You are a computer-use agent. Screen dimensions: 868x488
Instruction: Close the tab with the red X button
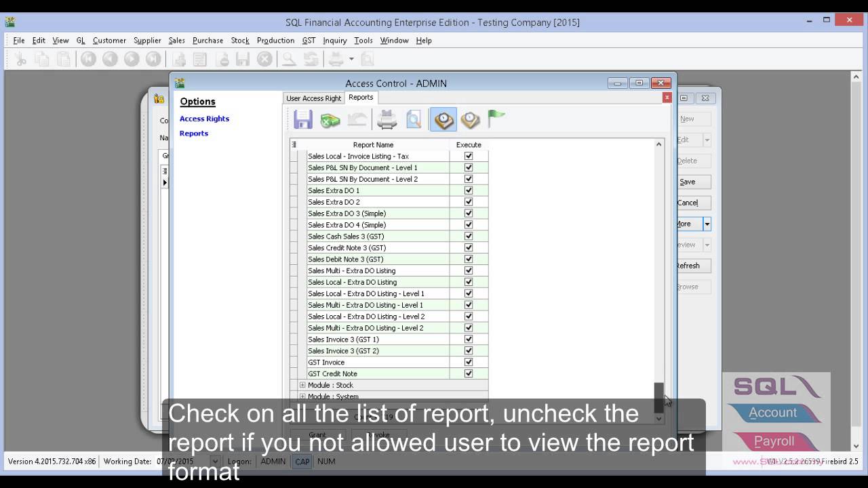click(667, 98)
